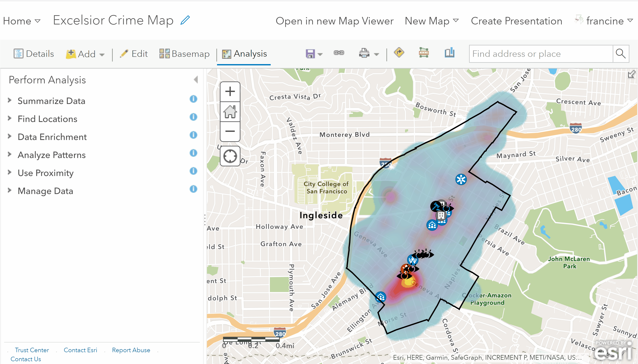Open the Save dropdown arrow
This screenshot has width=638, height=364.
[320, 54]
